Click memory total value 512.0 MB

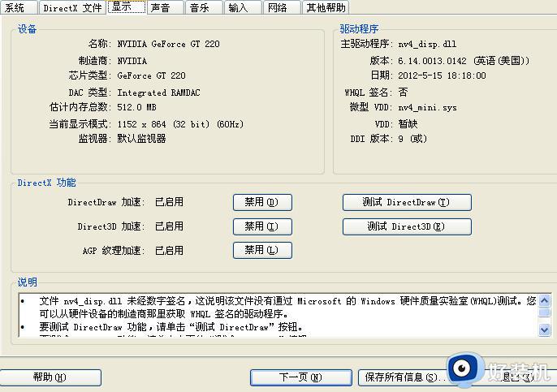[136, 107]
